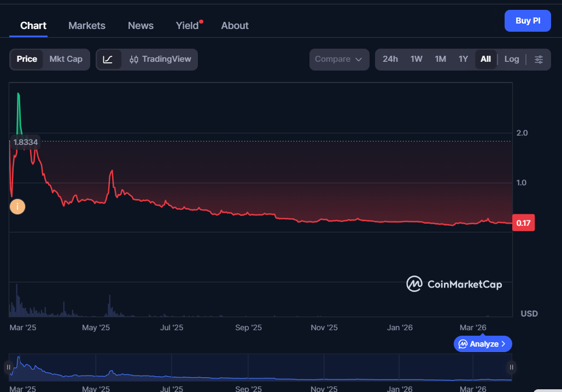Open the About page
The width and height of the screenshot is (562, 392).
coord(235,25)
